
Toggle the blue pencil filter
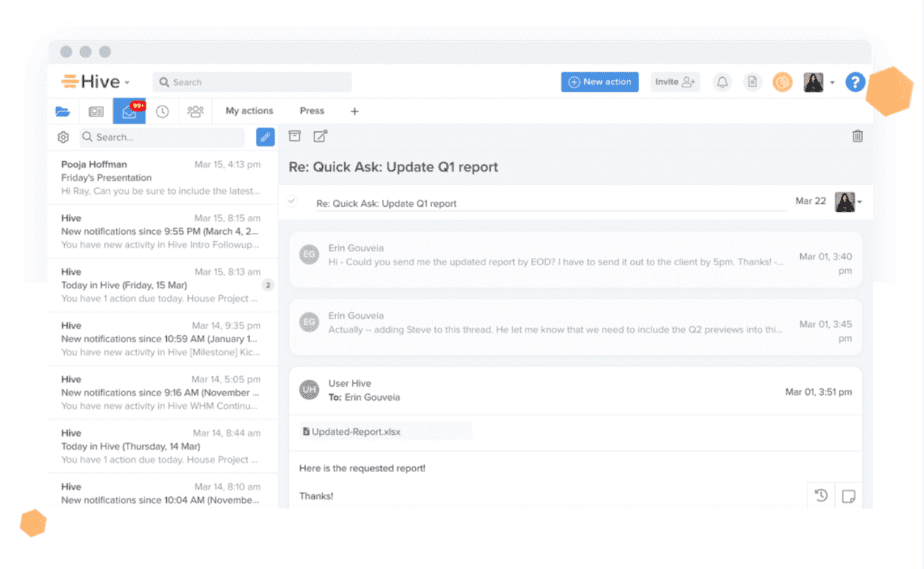[x=265, y=137]
